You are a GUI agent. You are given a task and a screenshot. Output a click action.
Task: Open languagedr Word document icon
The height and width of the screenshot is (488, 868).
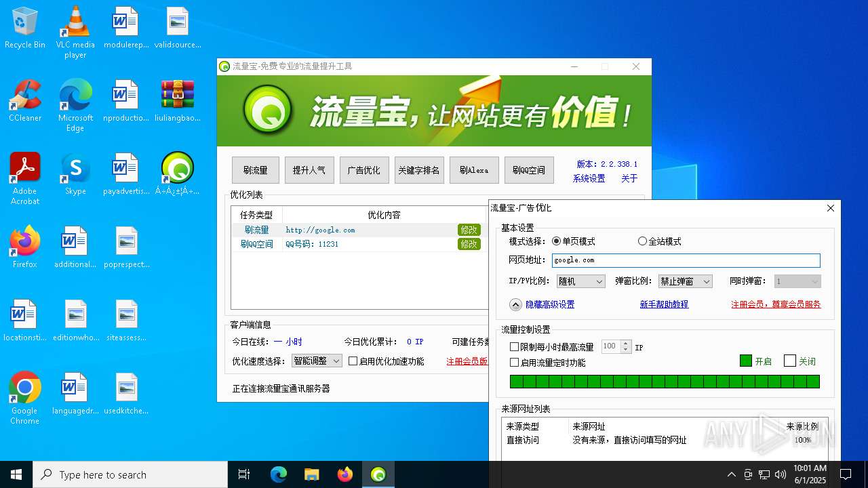(x=75, y=393)
